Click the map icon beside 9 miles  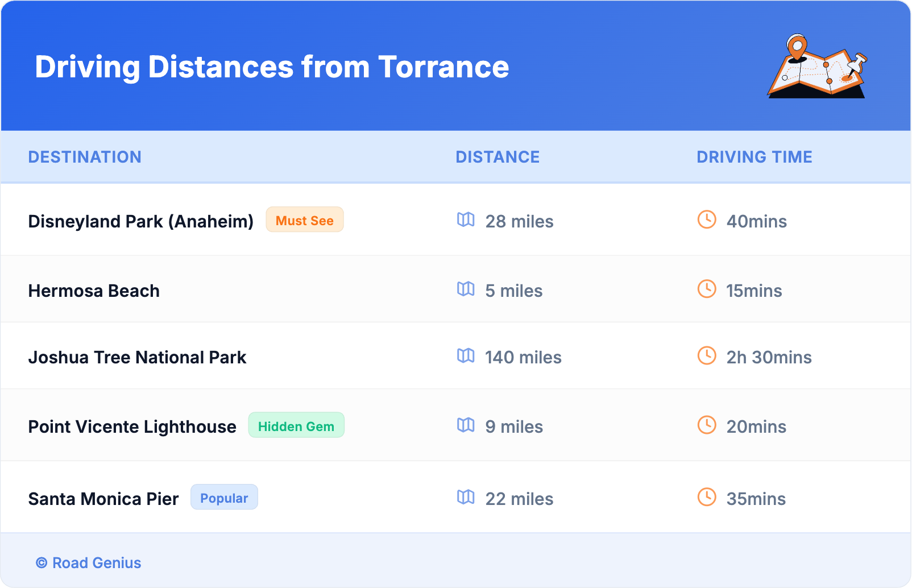(x=466, y=426)
